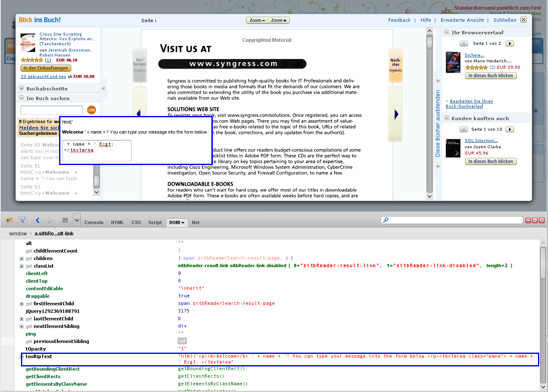This screenshot has height=392, width=548.
Task: Expand the classList property row
Action: [22, 266]
